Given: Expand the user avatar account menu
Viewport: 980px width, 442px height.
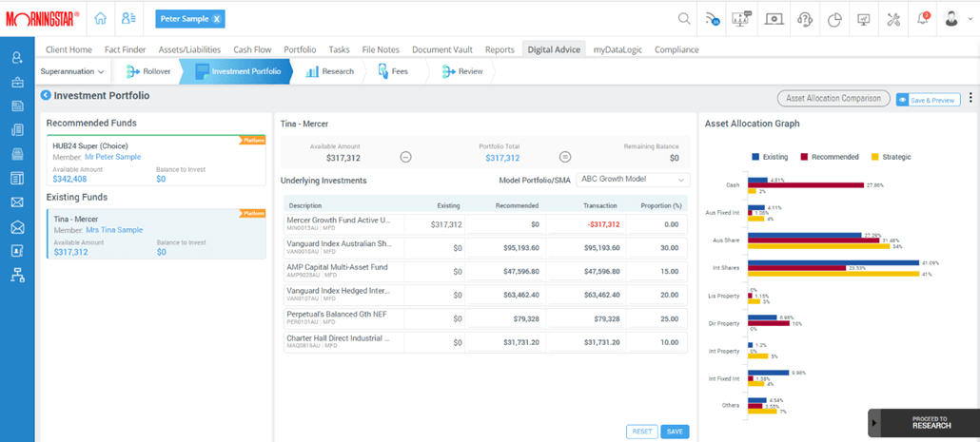Looking at the screenshot, I should pyautogui.click(x=957, y=19).
